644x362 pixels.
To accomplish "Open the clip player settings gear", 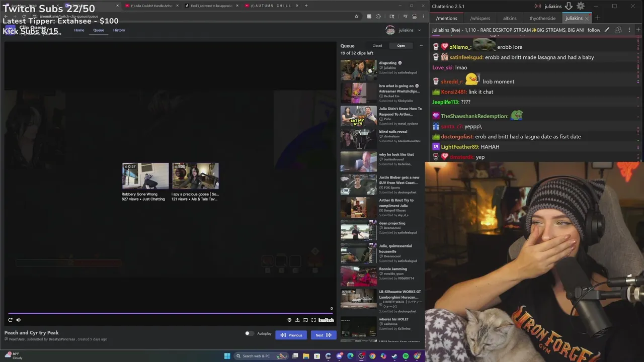I will pos(289,320).
